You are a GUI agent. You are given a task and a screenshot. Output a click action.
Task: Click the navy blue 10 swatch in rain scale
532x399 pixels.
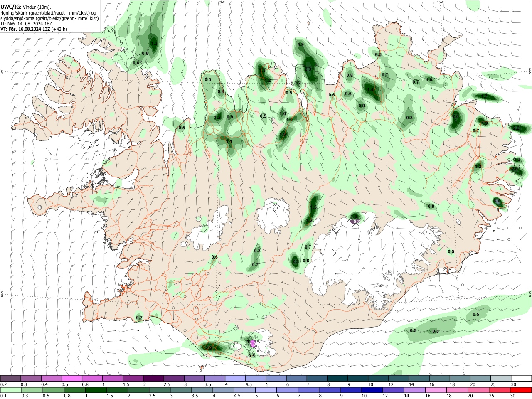tap(372, 390)
